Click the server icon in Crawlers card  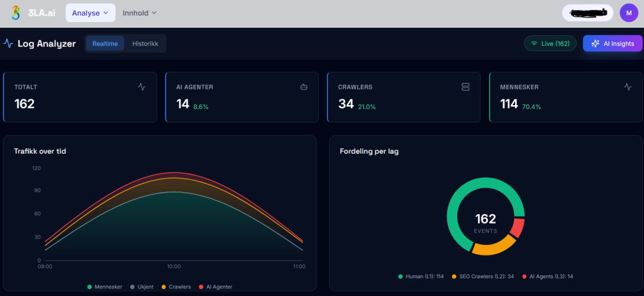(465, 87)
